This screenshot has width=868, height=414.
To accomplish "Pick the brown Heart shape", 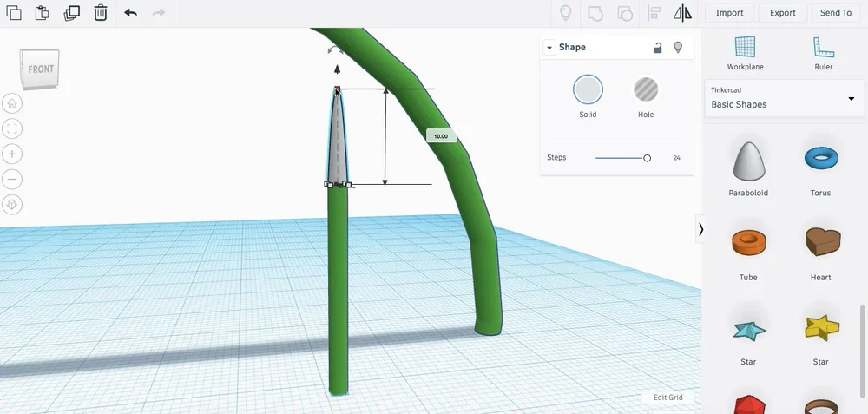I will (823, 241).
